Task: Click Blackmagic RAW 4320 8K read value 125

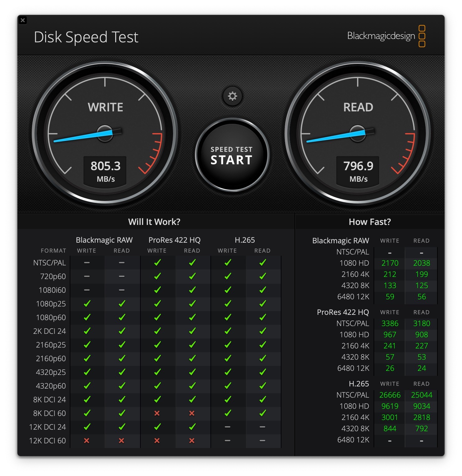Action: coord(422,286)
